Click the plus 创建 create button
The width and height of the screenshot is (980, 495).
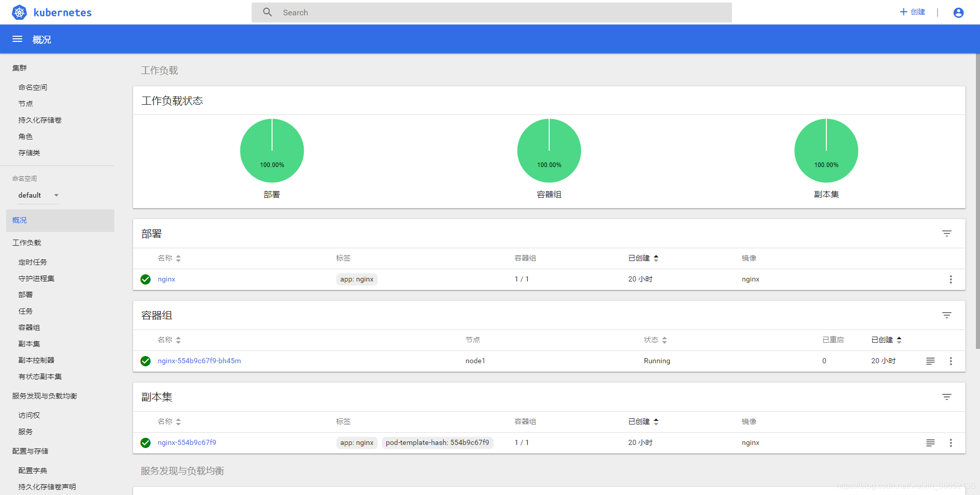tap(912, 12)
